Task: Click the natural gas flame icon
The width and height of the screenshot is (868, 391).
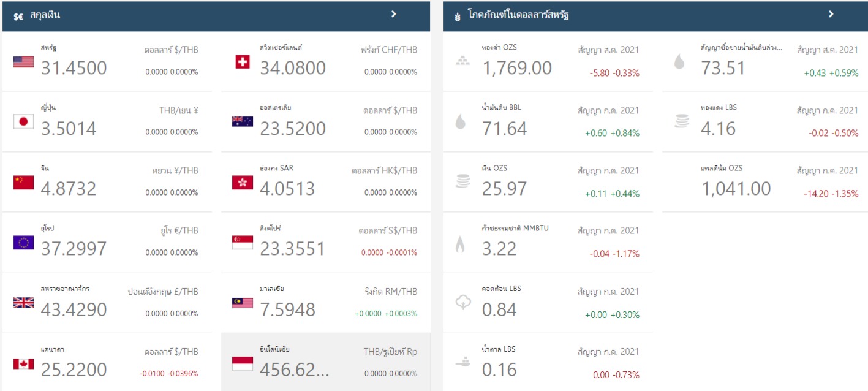Action: tap(460, 244)
